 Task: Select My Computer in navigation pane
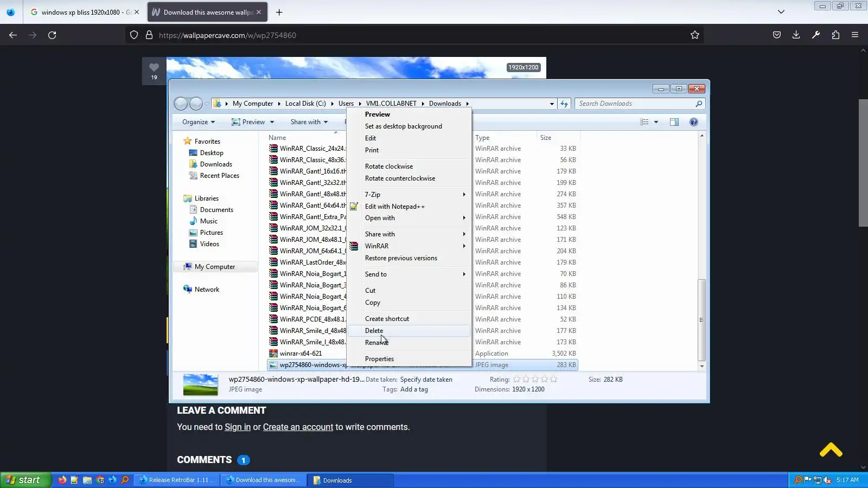pos(215,267)
